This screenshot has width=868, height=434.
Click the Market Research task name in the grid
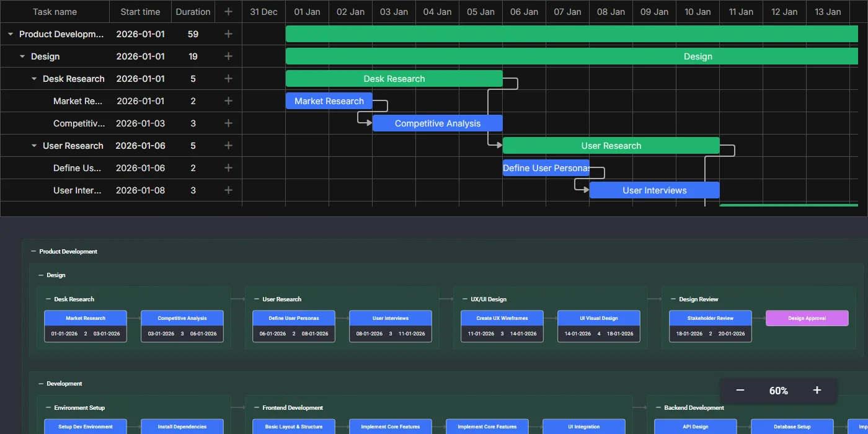click(77, 101)
